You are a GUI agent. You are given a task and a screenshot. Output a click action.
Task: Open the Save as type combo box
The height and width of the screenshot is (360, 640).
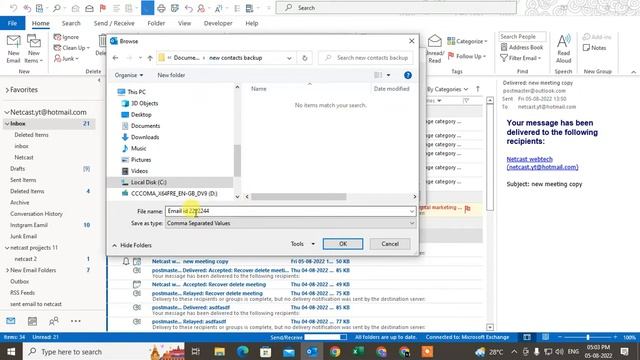[x=291, y=223]
